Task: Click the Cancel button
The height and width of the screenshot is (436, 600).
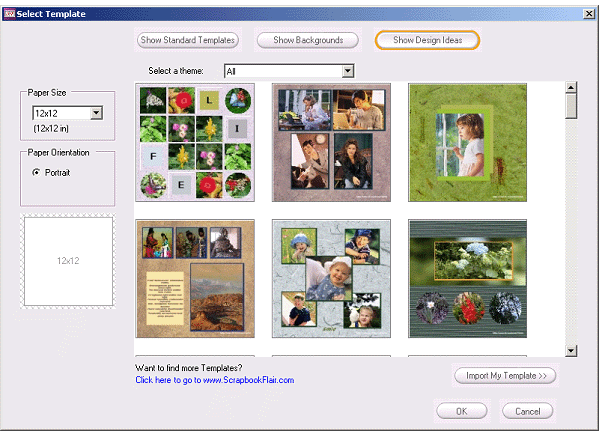Action: click(x=527, y=411)
